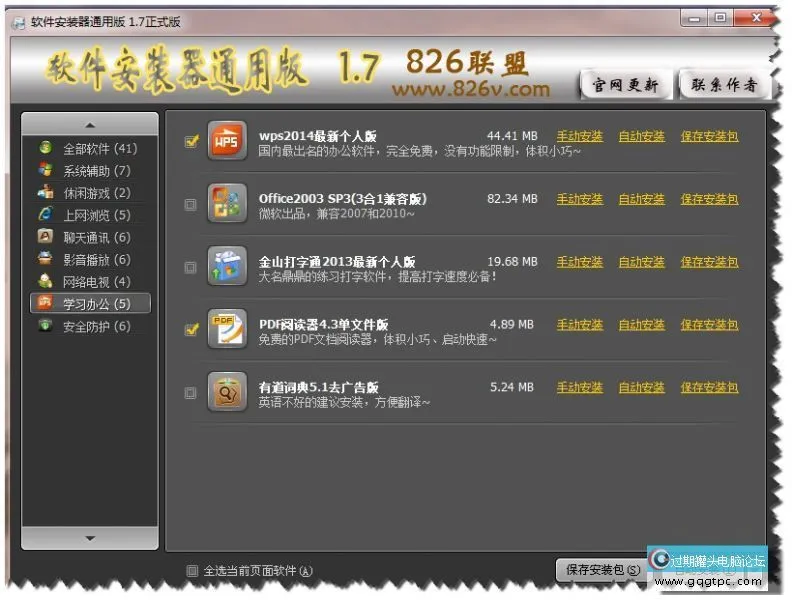The width and height of the screenshot is (792, 600).
Task: Click the Office2003 SP3 app icon
Action: 227,203
